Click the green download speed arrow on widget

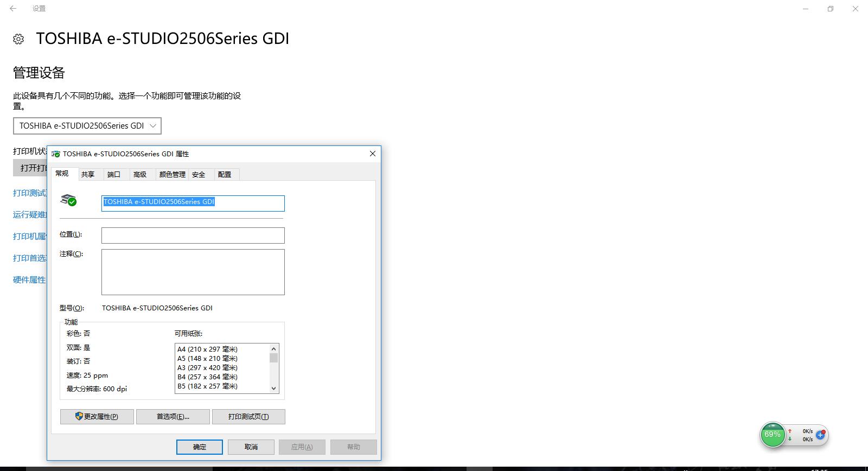(x=790, y=439)
